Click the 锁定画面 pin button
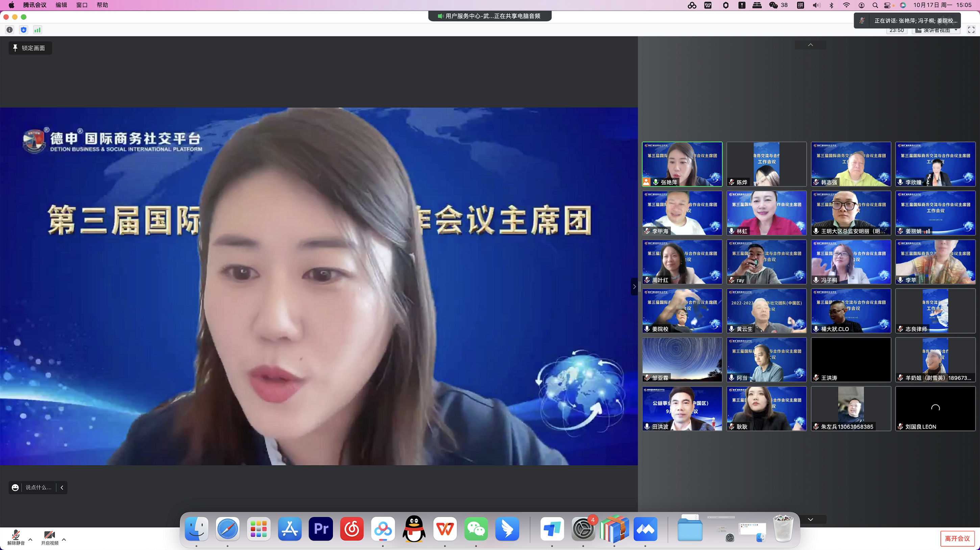This screenshot has height=550, width=980. (x=30, y=48)
